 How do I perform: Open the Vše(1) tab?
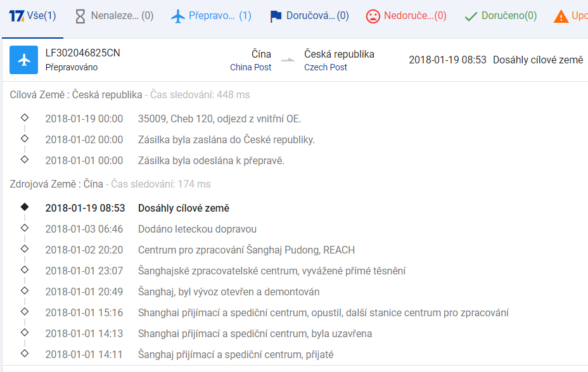pyautogui.click(x=41, y=16)
